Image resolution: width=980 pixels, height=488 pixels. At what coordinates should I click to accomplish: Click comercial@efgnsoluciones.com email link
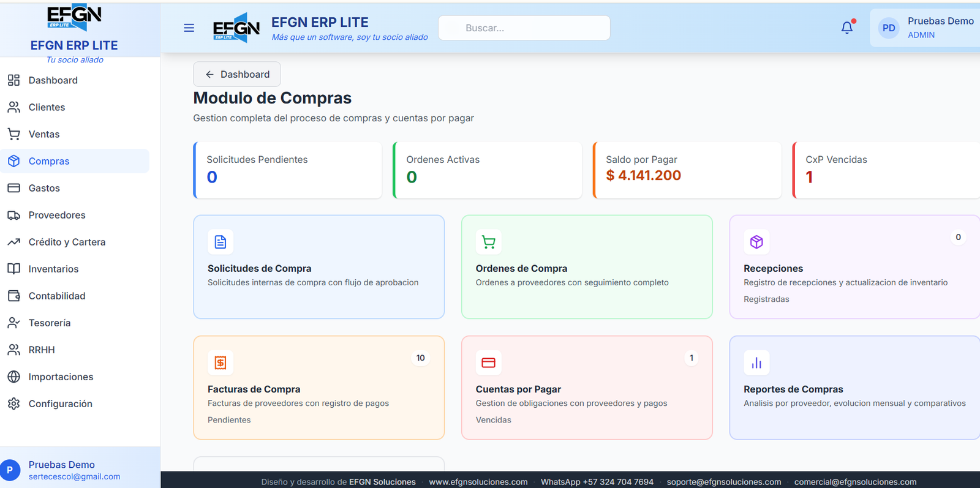[x=856, y=482]
